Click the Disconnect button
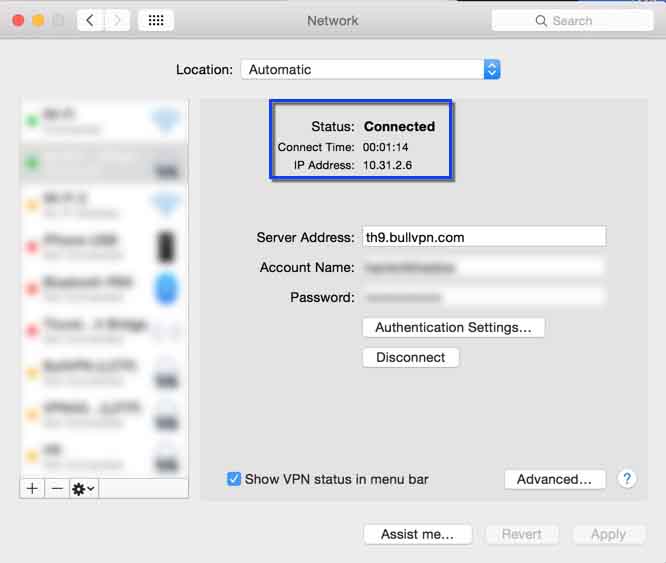666x563 pixels. 411,358
